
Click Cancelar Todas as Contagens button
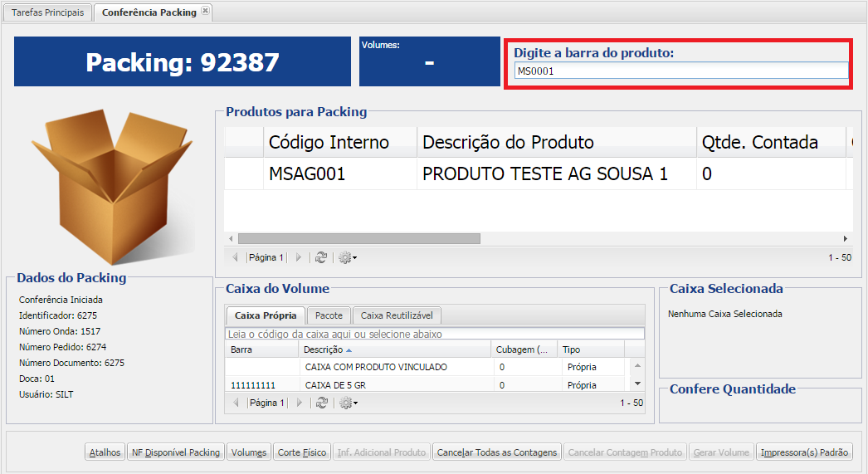point(497,452)
